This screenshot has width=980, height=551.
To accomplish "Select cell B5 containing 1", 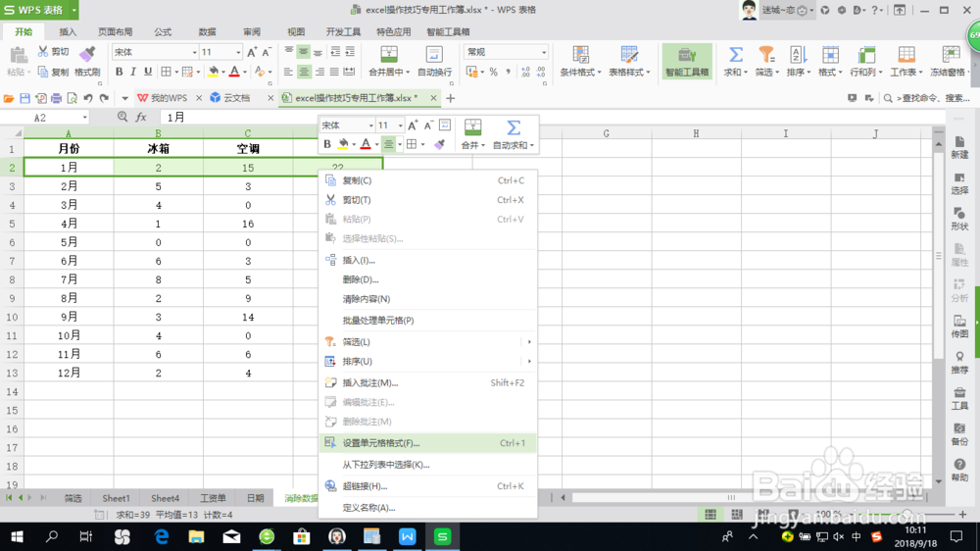I will [158, 224].
